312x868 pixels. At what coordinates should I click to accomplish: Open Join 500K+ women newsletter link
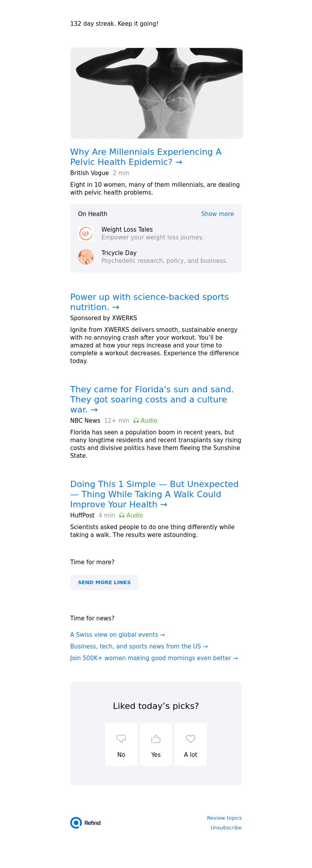[154, 658]
